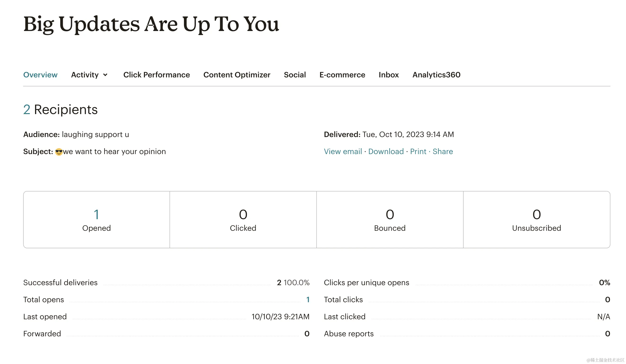Go to the Content Optimizer tab

pyautogui.click(x=237, y=75)
